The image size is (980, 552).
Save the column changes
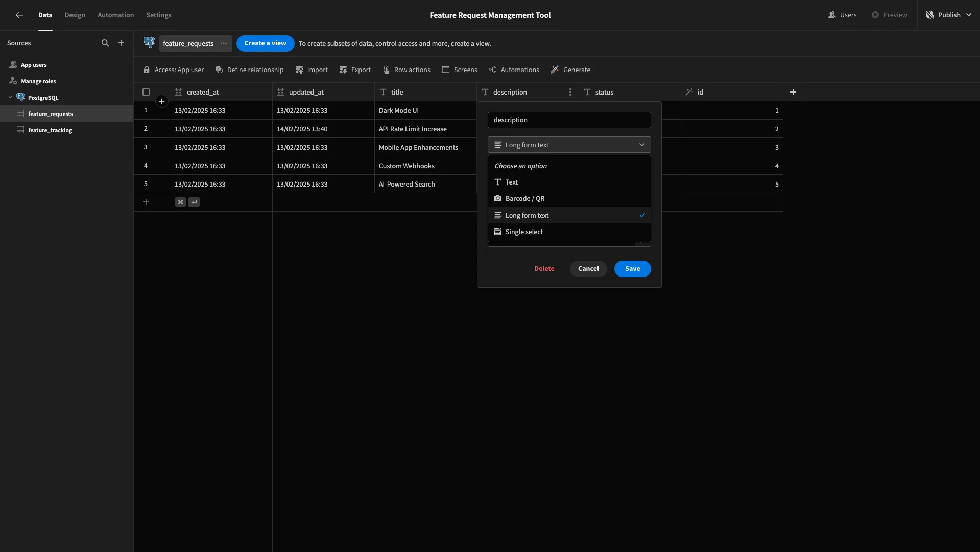click(x=632, y=269)
